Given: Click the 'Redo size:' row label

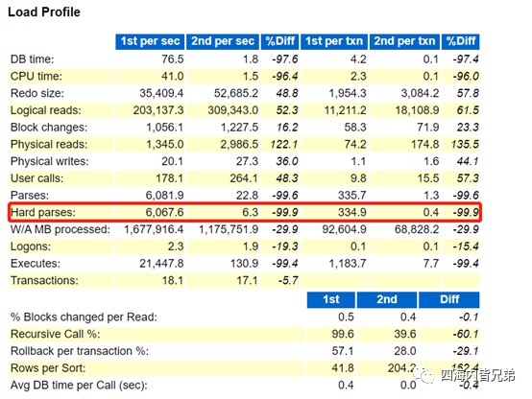Looking at the screenshot, I should click(37, 93).
